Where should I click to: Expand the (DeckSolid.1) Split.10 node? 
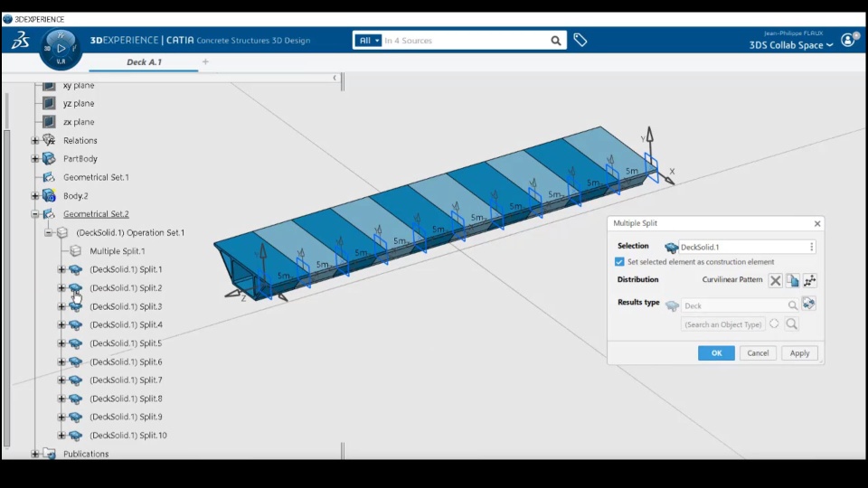pyautogui.click(x=61, y=436)
